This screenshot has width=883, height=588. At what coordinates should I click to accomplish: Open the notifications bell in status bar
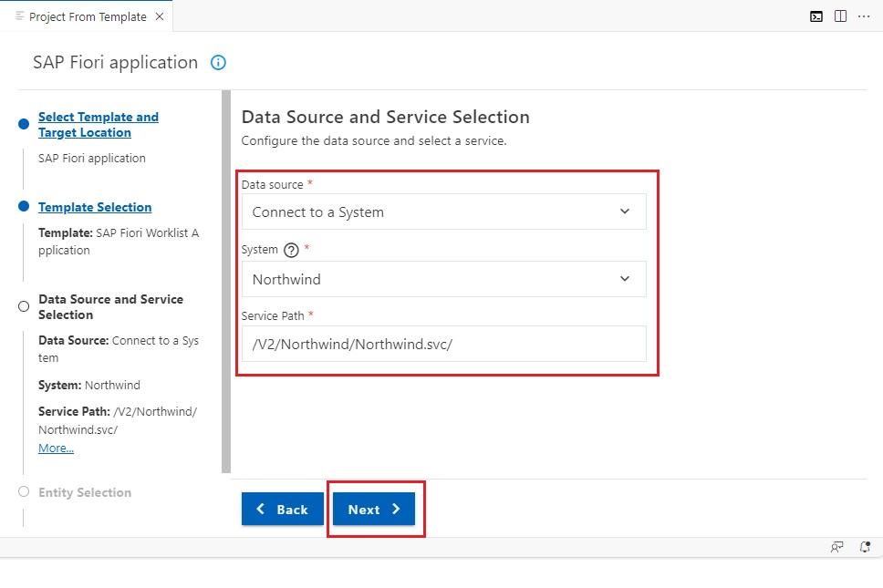coord(865,547)
